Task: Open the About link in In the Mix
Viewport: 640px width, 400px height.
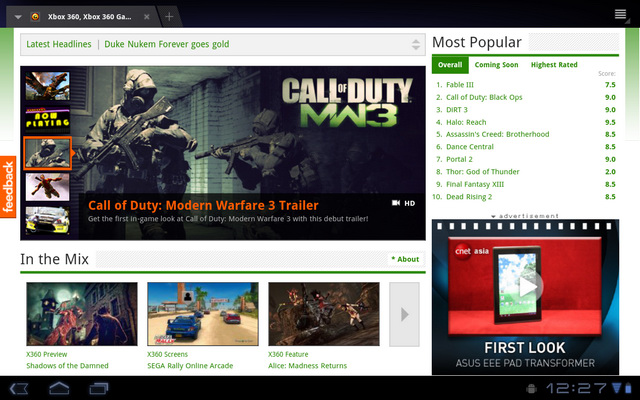Action: (x=405, y=259)
